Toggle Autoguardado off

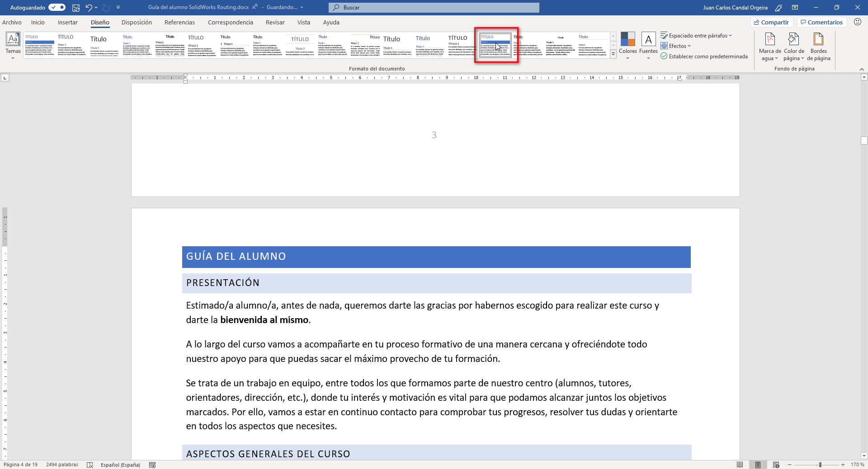point(56,7)
